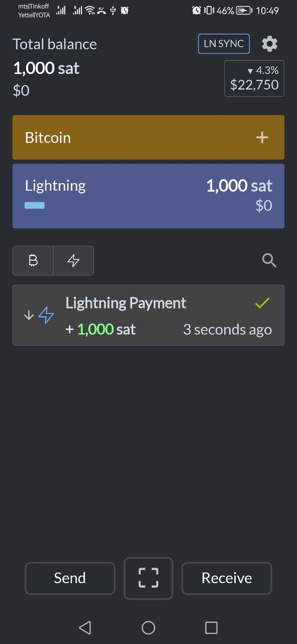Go back using the Android back triangle

tap(85, 627)
